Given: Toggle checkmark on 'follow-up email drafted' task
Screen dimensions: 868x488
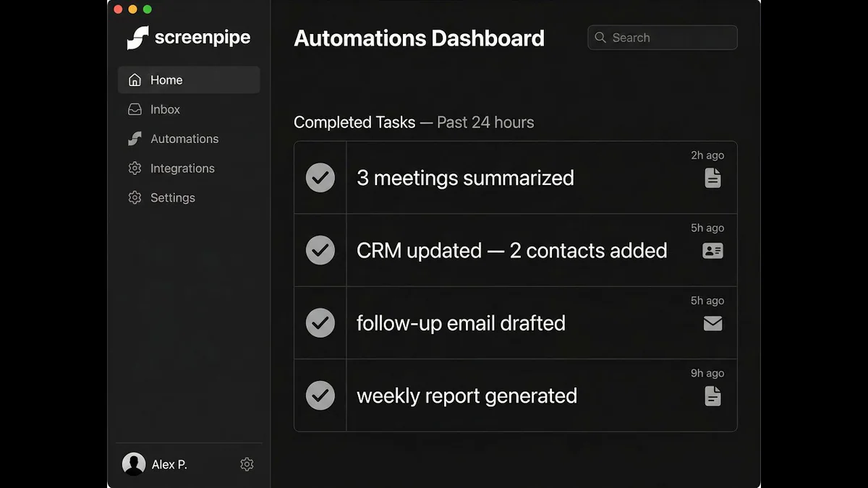Looking at the screenshot, I should click(320, 322).
